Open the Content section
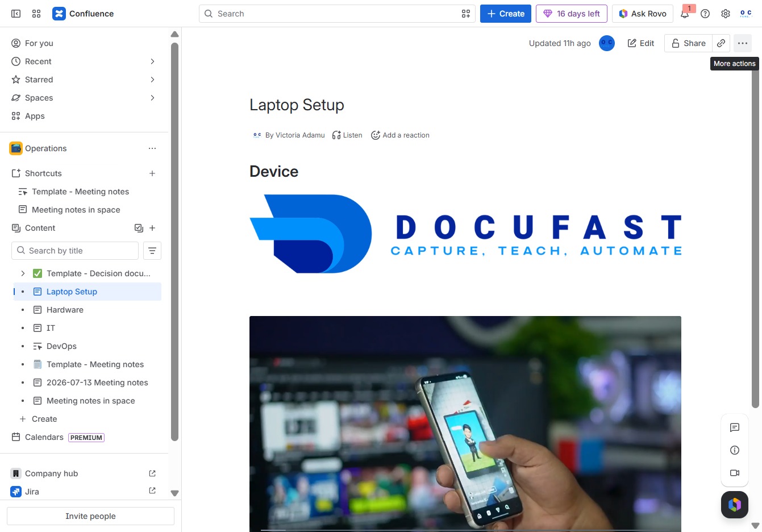Viewport: 762px width, 532px height. tap(40, 228)
